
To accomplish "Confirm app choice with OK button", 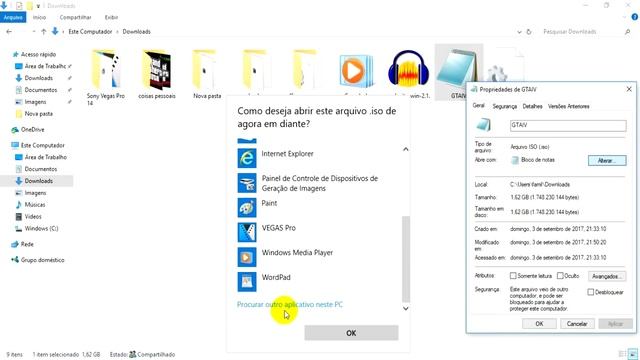I will (x=351, y=333).
